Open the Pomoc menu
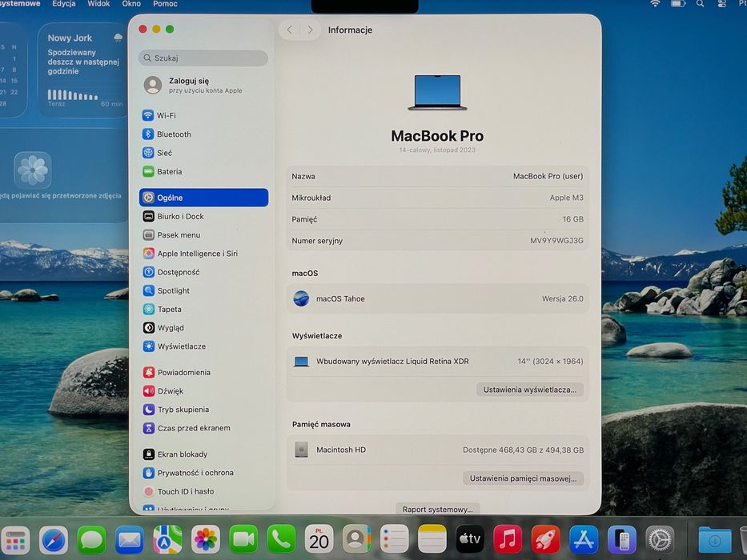747x560 pixels. [x=165, y=4]
